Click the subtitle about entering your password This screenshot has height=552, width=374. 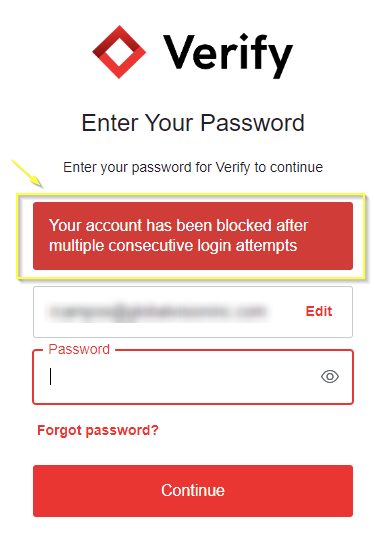tap(193, 167)
